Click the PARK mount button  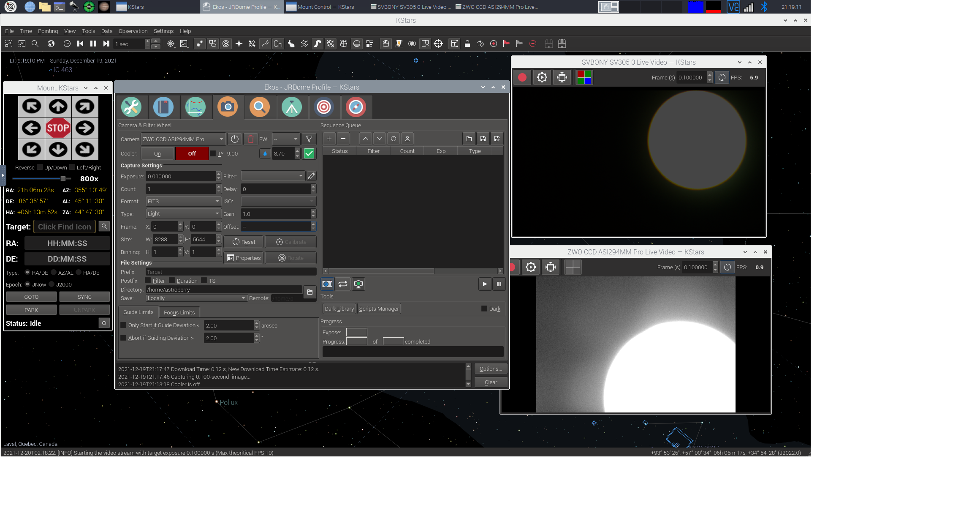pyautogui.click(x=31, y=310)
